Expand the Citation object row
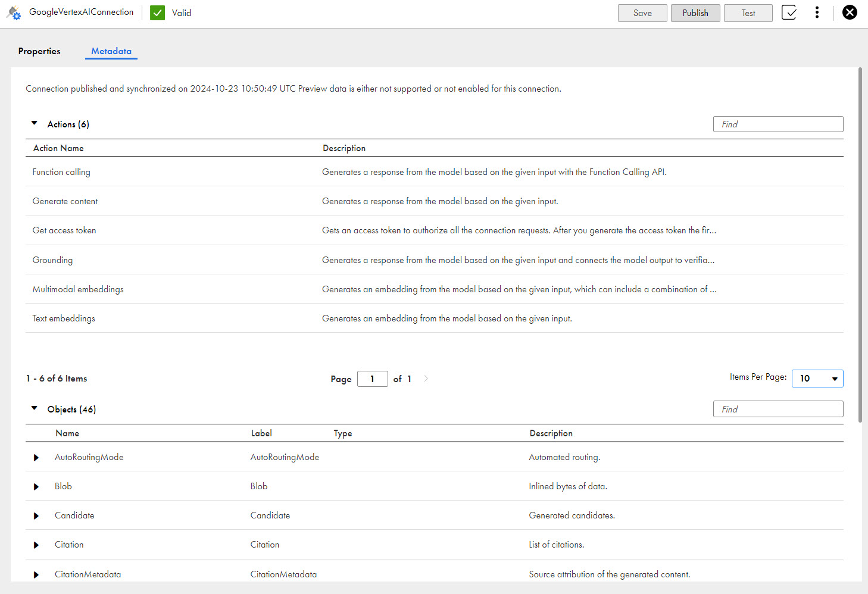Viewport: 868px width, 594px height. (36, 545)
